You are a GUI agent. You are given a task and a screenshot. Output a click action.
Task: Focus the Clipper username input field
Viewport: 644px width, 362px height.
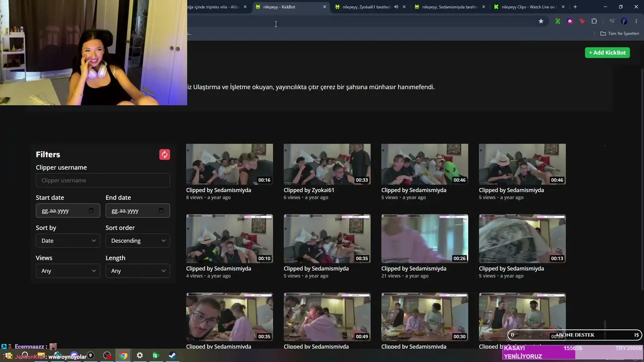(103, 180)
